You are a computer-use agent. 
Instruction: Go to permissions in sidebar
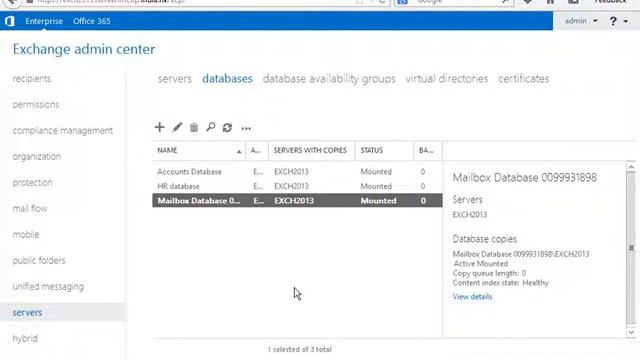point(36,104)
